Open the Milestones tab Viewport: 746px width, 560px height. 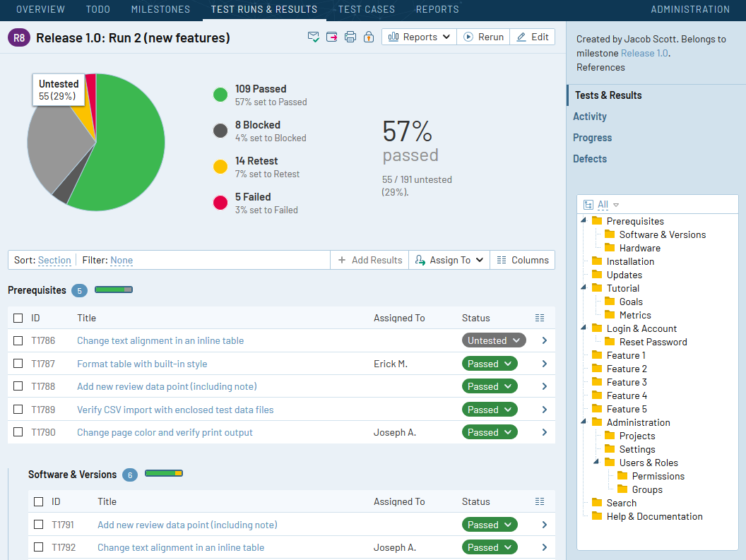coord(160,9)
